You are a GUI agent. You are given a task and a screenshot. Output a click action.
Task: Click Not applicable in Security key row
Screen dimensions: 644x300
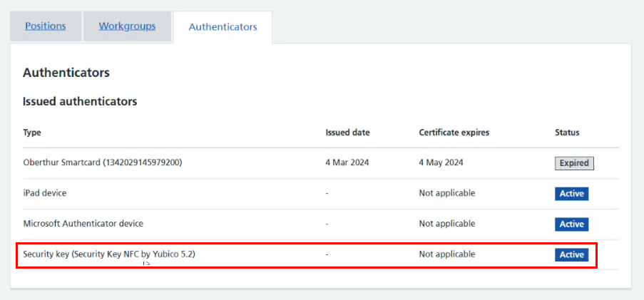click(x=447, y=254)
